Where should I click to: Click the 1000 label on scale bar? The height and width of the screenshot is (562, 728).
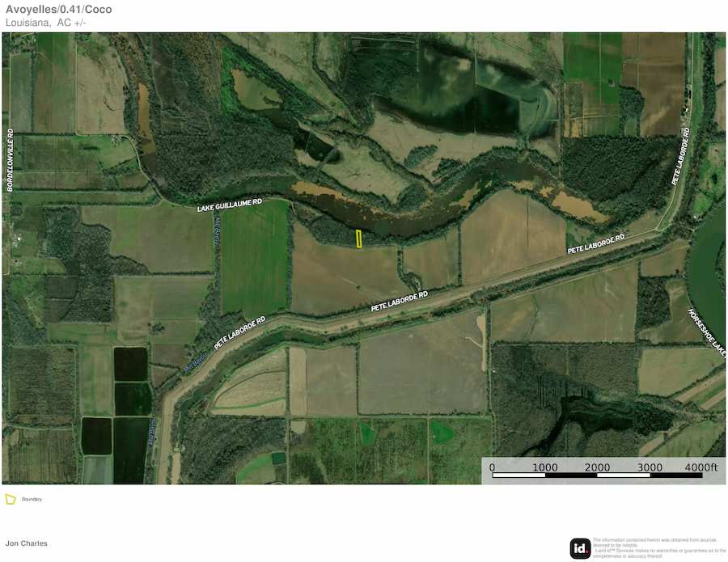(544, 467)
